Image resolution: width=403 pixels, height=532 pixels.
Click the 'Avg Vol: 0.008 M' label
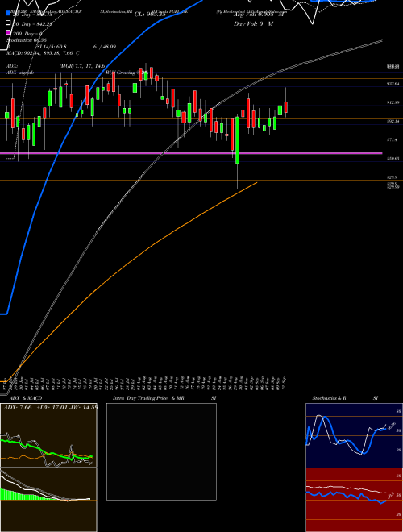(x=259, y=15)
